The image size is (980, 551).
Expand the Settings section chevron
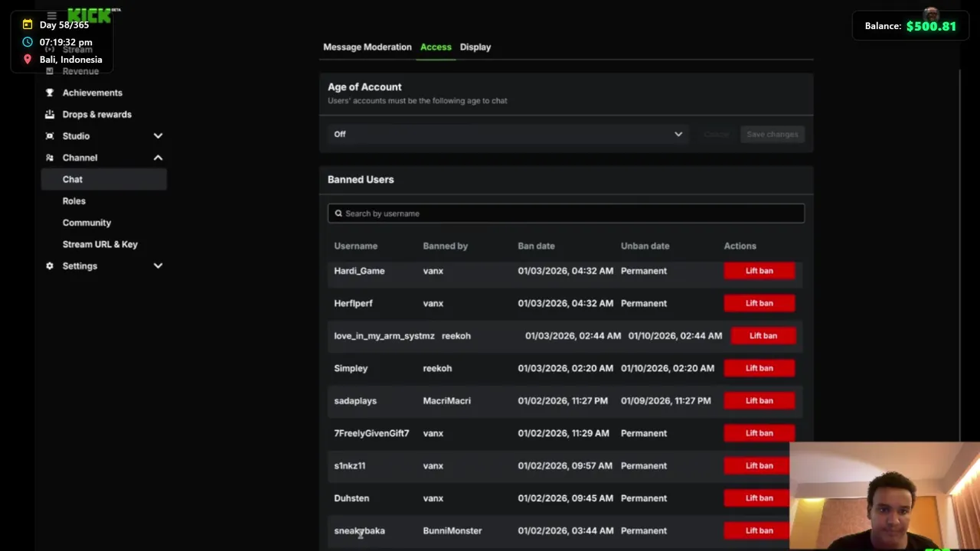[x=158, y=266]
